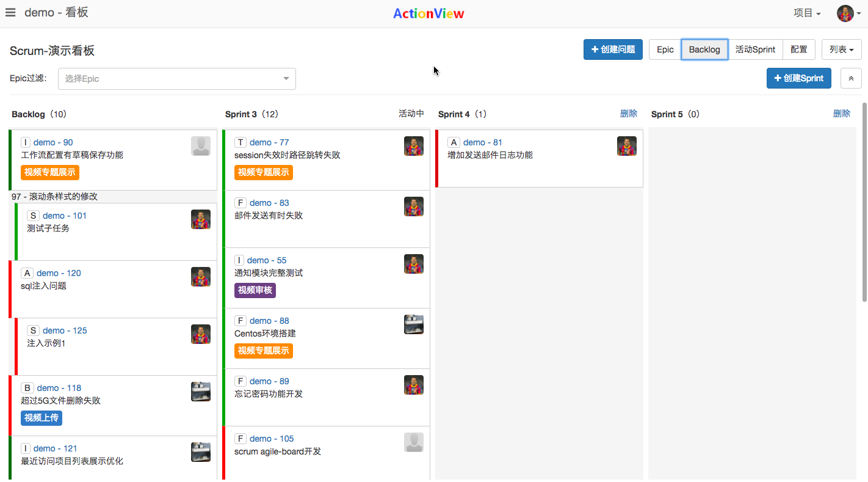Click the T type icon on demo - 77
The image size is (868, 482).
[241, 142]
